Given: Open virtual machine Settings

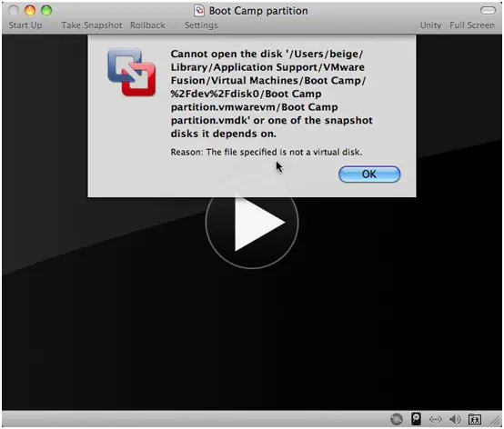Looking at the screenshot, I should click(201, 25).
